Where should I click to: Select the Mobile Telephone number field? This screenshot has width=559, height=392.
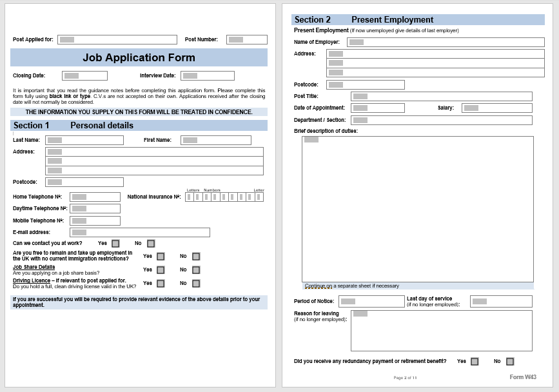(95, 220)
